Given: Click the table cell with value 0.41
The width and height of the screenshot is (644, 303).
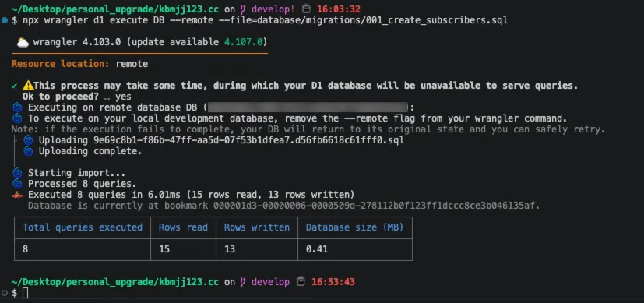Looking at the screenshot, I should tap(355, 249).
